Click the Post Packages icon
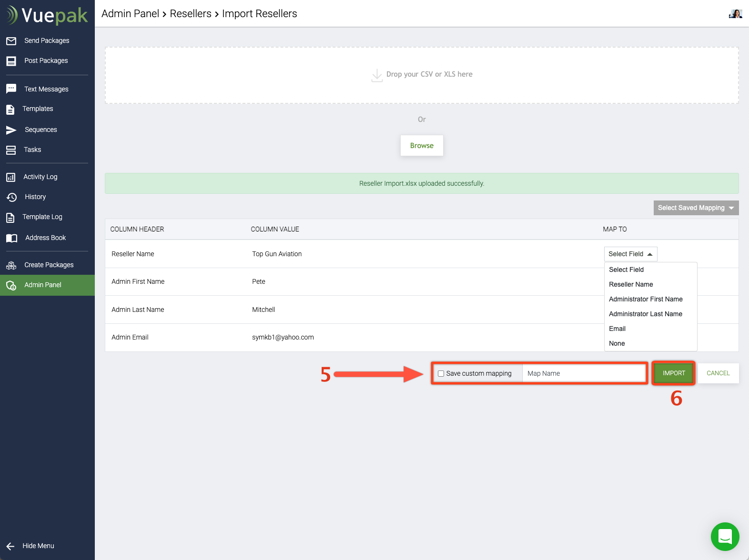 11,61
